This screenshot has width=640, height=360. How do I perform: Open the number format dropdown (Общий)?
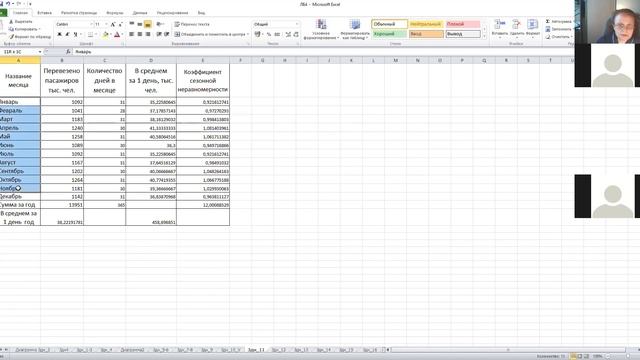[297, 24]
